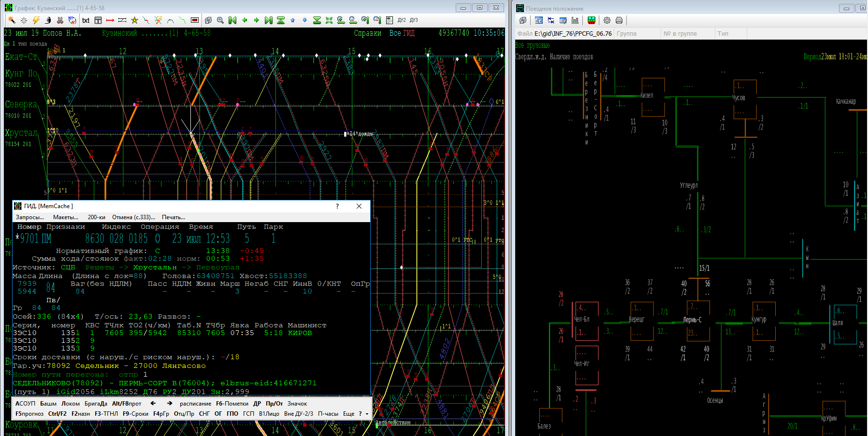Expand the dropdown arrow after the Еще button
The width and height of the screenshot is (868, 436).
pos(367,414)
